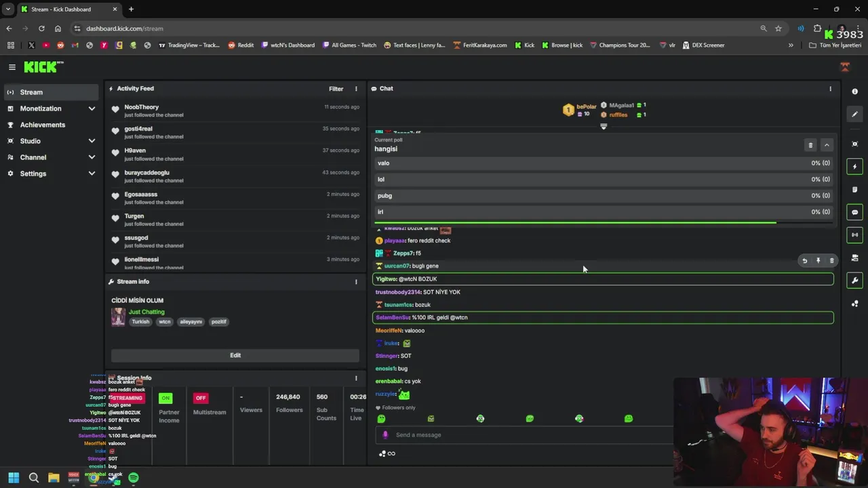Click the document icon in right toolbar
Image resolution: width=868 pixels, height=488 pixels.
pos(854,190)
